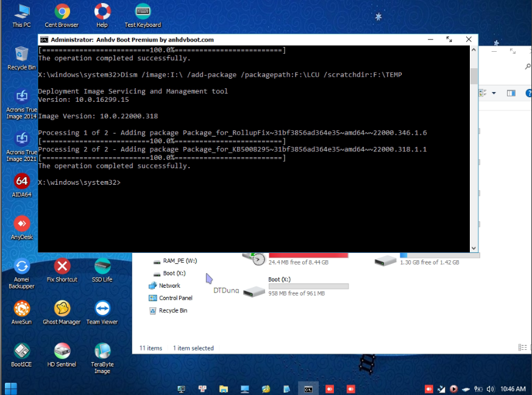Screen dimensions: 532x395
Task: Select the Boot (X:) drive tile
Action: 296,286
